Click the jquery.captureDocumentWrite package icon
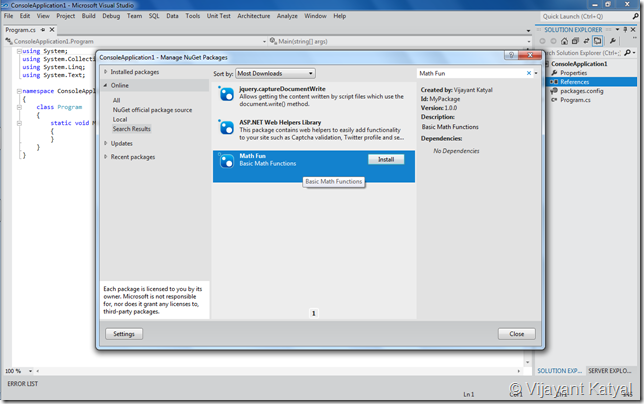 pos(226,94)
